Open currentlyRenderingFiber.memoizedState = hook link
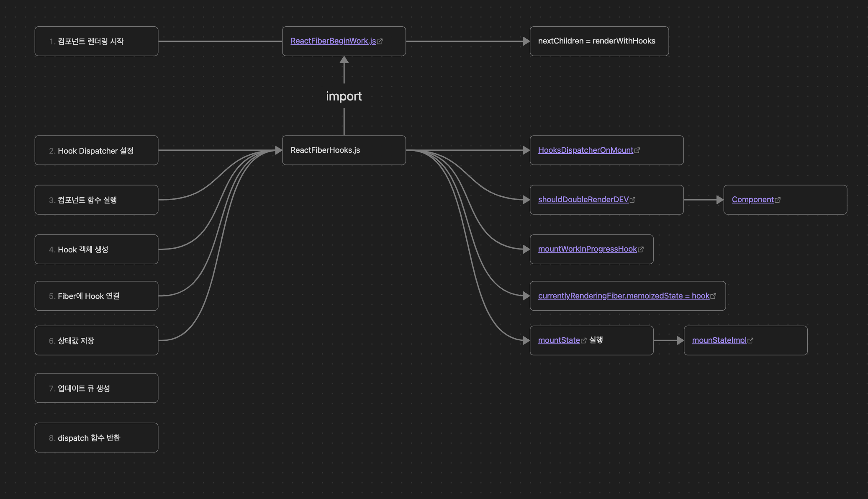This screenshot has width=868, height=499. coord(624,296)
